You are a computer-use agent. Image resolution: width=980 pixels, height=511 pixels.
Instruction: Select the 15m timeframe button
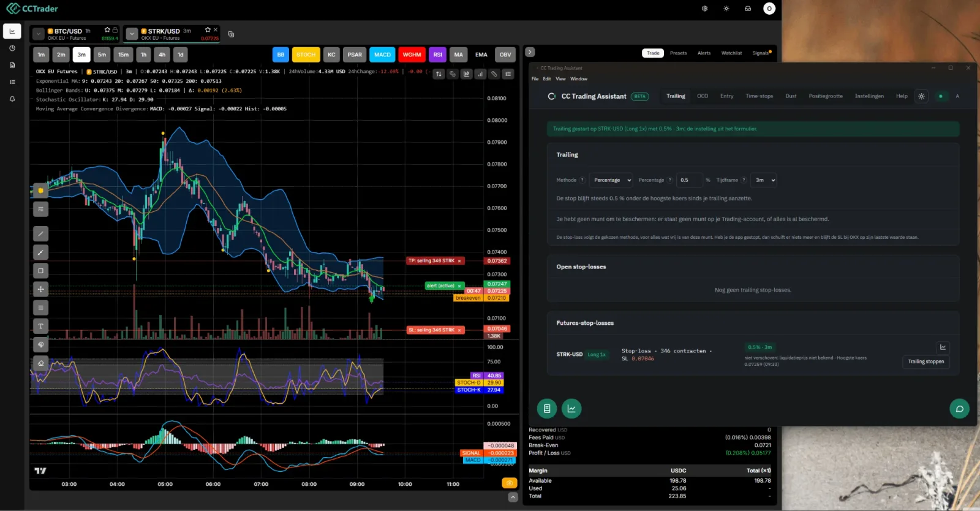pos(123,55)
